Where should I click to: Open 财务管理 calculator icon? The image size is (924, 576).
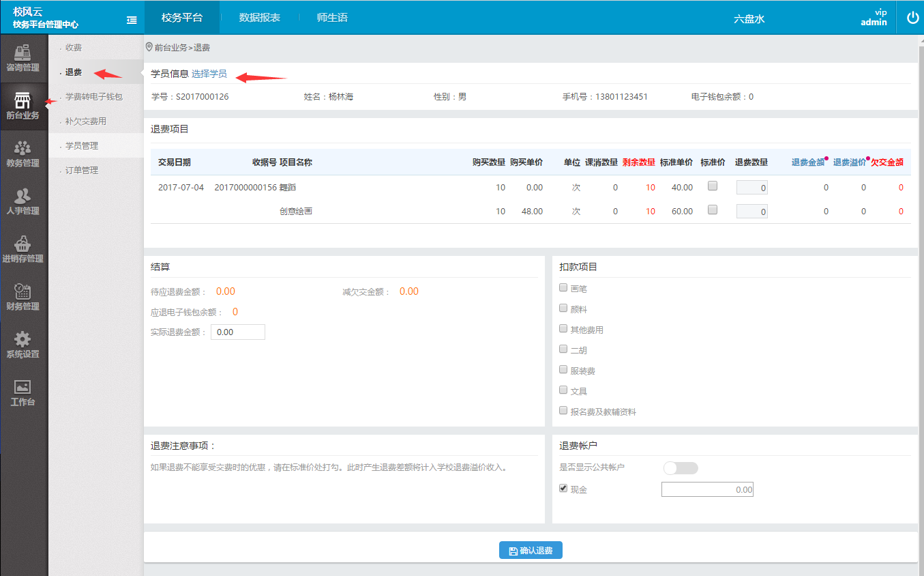click(23, 291)
